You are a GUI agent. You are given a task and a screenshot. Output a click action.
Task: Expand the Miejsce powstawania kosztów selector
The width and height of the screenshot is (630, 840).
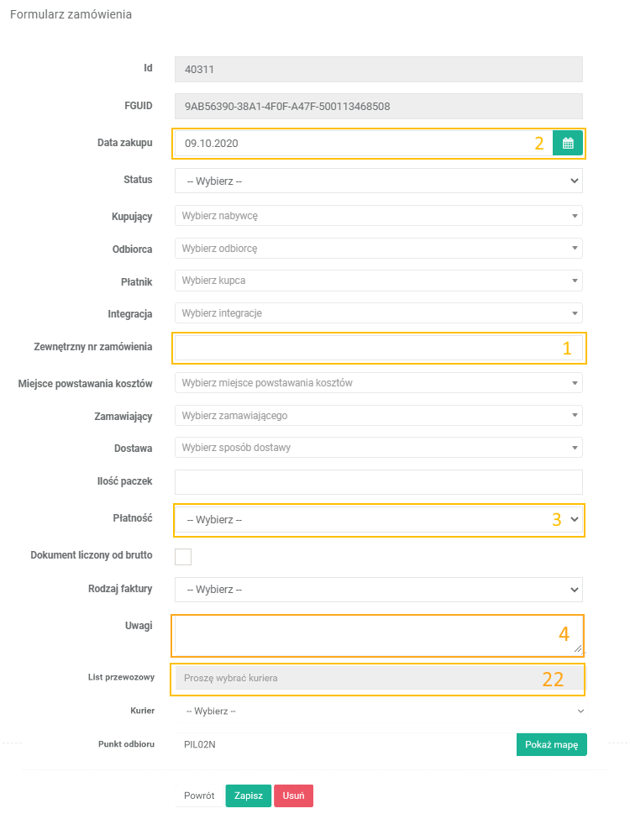[x=378, y=383]
